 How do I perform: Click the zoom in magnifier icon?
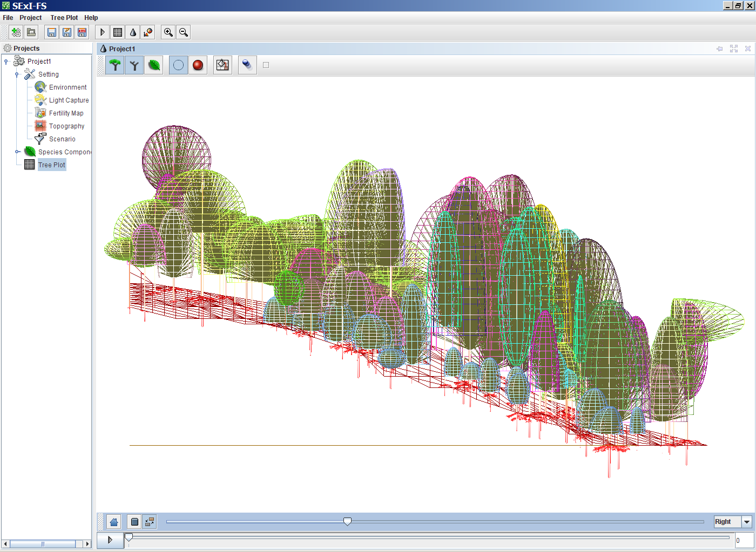[168, 32]
